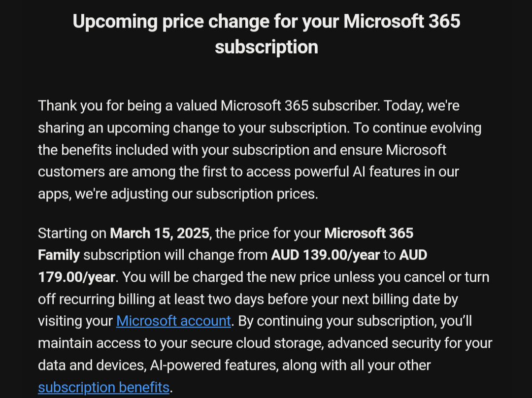Image resolution: width=532 pixels, height=398 pixels.
Task: Open the "Microsoft account" link
Action: (173, 321)
